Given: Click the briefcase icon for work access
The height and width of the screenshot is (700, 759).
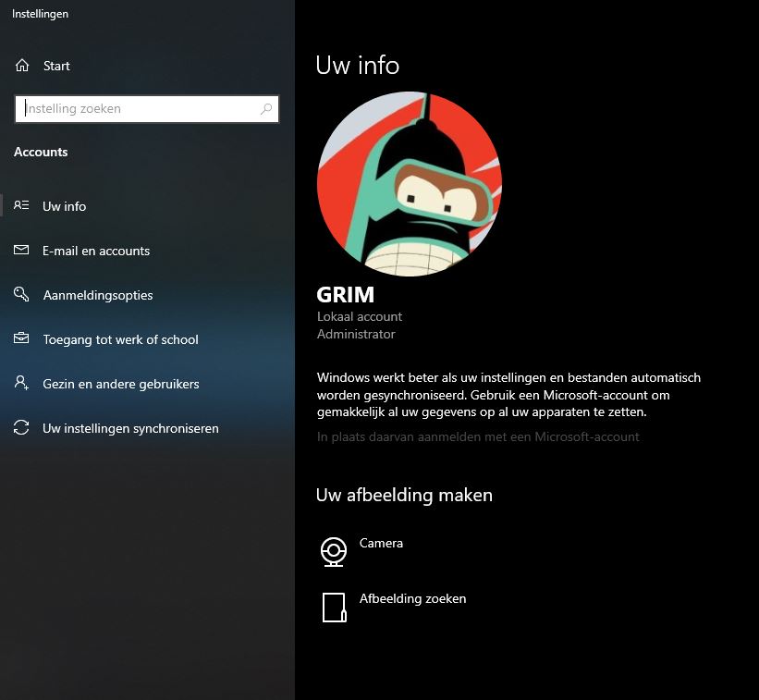Looking at the screenshot, I should [21, 338].
